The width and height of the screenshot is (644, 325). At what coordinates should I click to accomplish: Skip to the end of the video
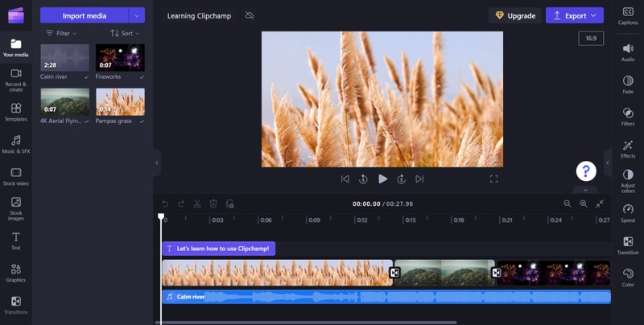tap(419, 179)
